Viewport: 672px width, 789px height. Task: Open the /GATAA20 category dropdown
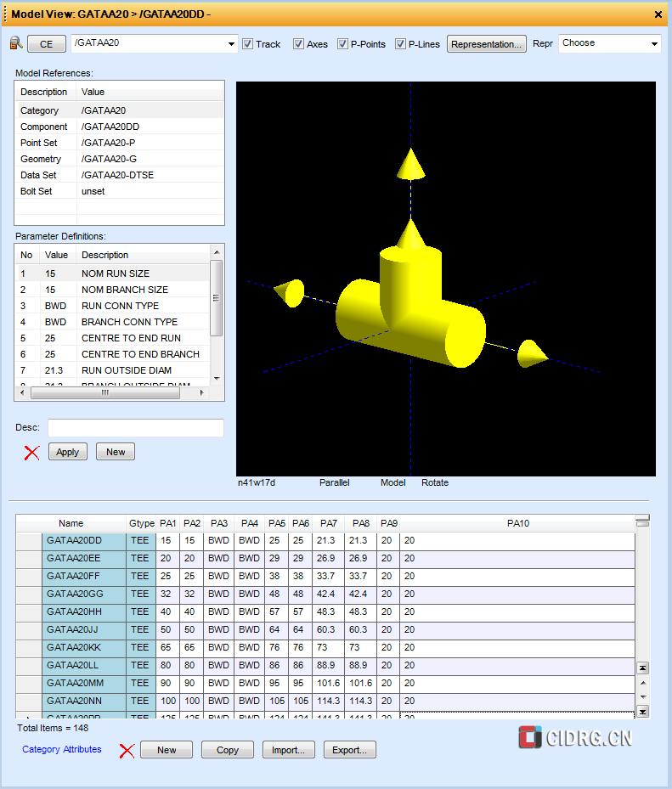coord(232,44)
